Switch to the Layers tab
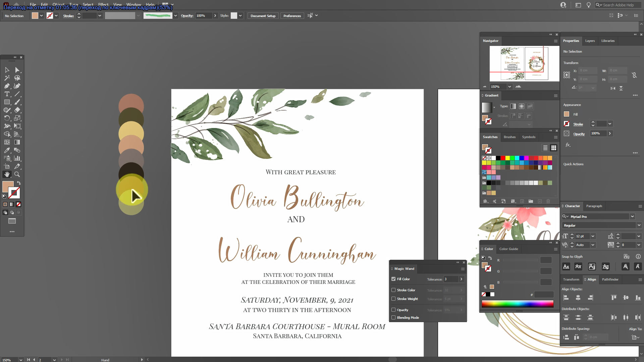 tap(590, 41)
